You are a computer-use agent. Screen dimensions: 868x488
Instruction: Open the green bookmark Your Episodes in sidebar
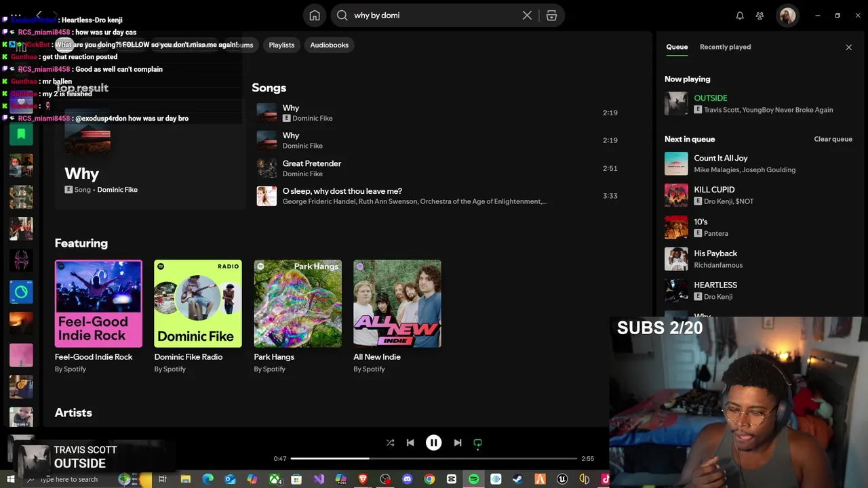[21, 134]
